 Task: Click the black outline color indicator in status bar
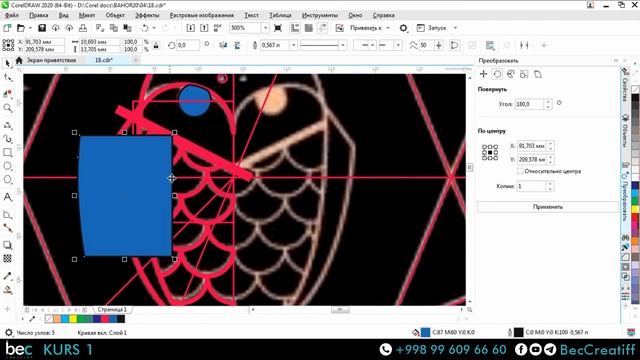point(518,332)
